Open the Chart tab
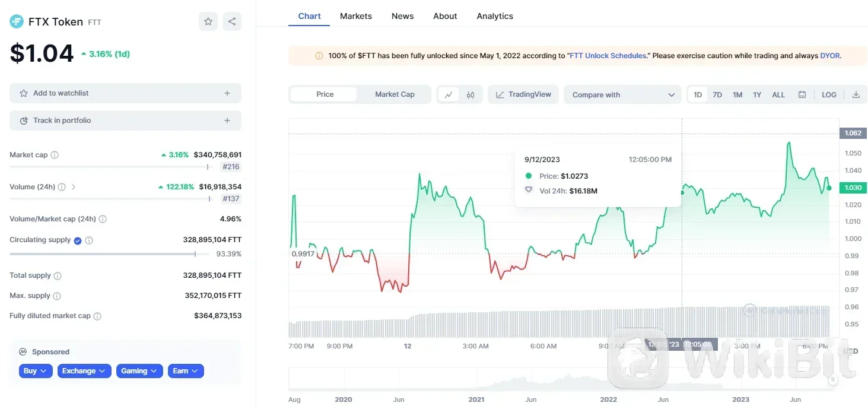This screenshot has width=868, height=406. [310, 16]
